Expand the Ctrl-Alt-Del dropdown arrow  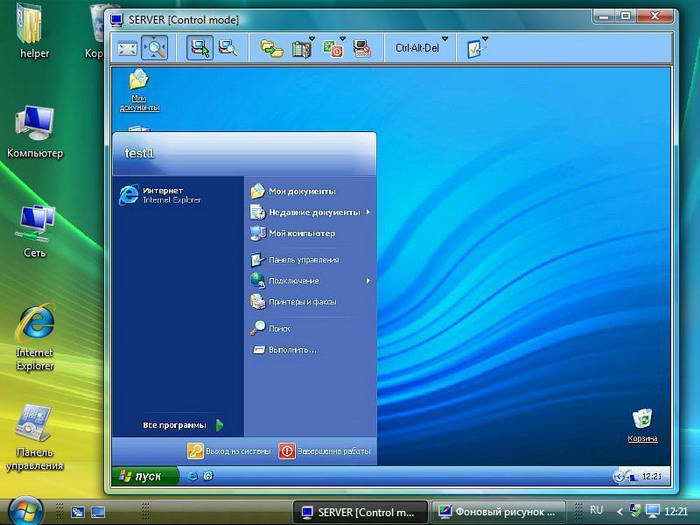[445, 38]
